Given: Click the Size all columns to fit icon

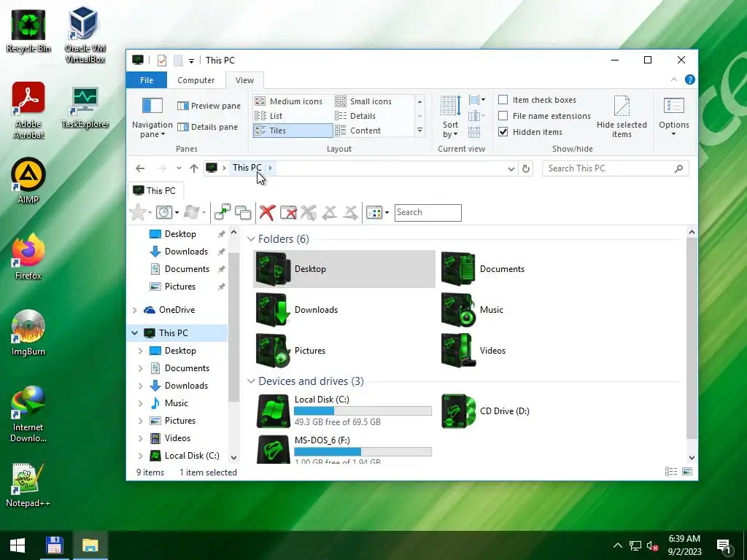Looking at the screenshot, I should (x=474, y=133).
